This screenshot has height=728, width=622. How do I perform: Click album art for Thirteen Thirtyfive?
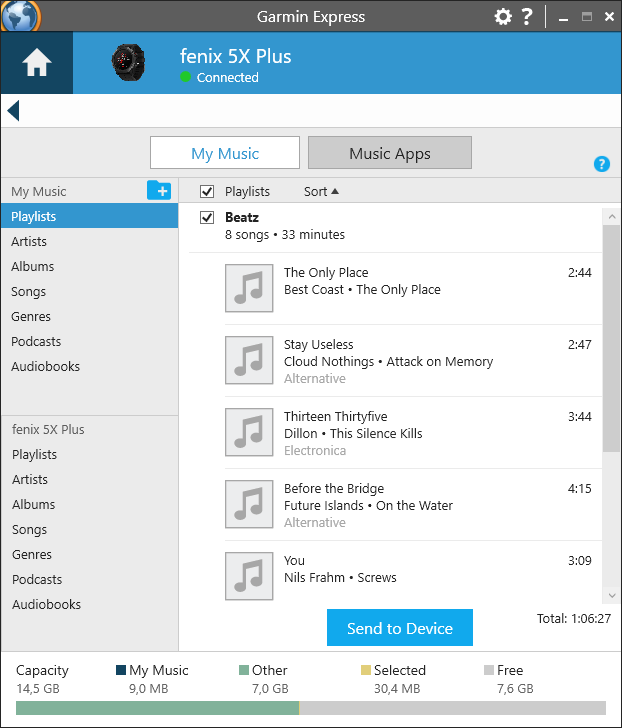coord(249,432)
